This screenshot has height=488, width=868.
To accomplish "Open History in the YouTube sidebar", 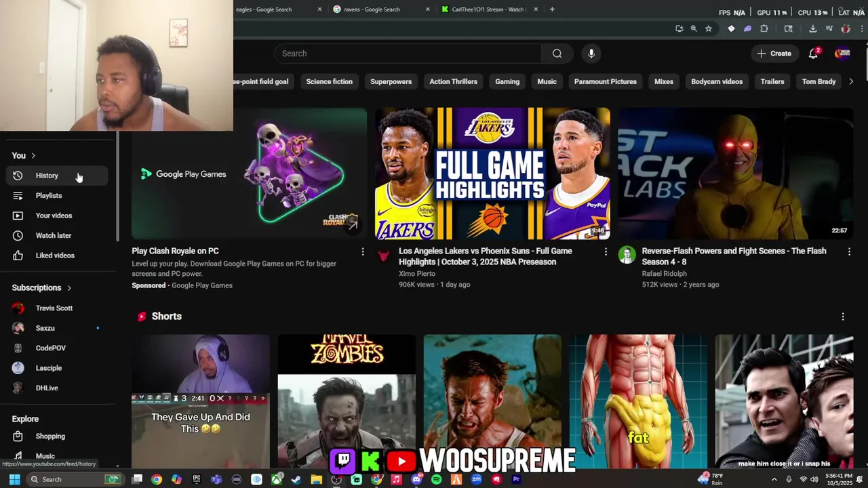I will (x=58, y=176).
